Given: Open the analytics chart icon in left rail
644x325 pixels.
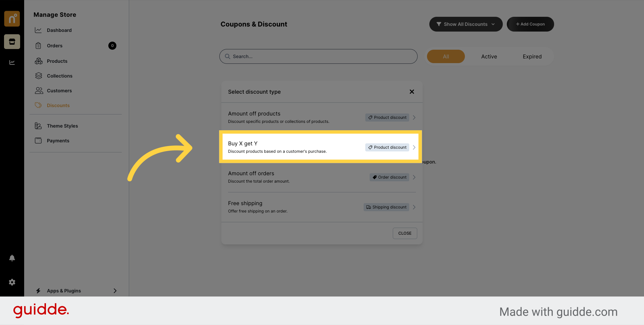Looking at the screenshot, I should tap(12, 62).
